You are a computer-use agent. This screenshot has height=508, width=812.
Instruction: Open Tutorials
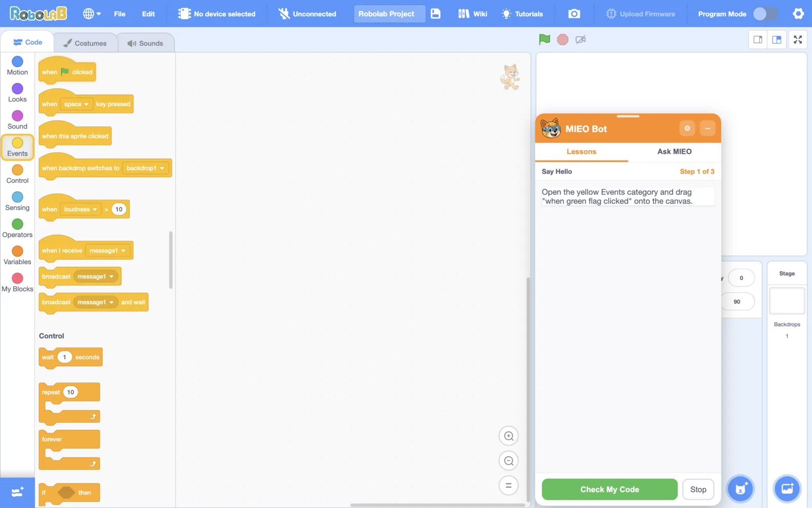click(522, 14)
